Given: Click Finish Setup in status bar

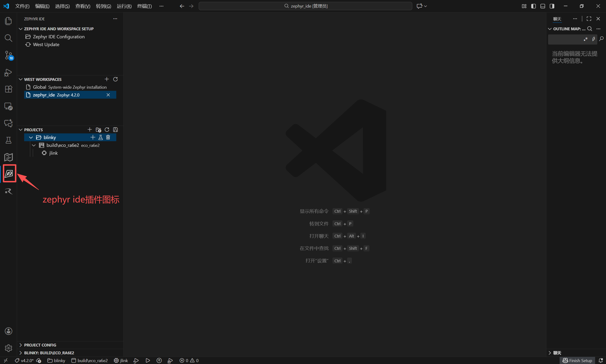Looking at the screenshot, I should 577,360.
